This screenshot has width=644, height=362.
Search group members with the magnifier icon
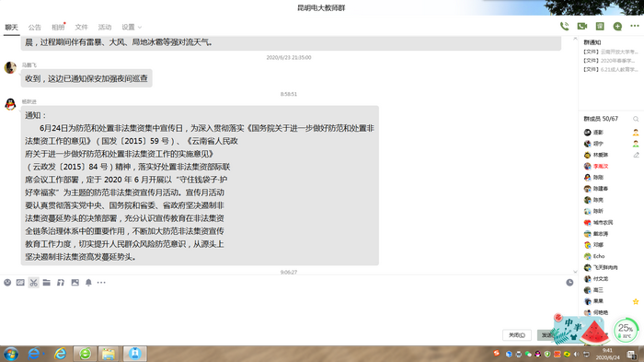pos(636,119)
